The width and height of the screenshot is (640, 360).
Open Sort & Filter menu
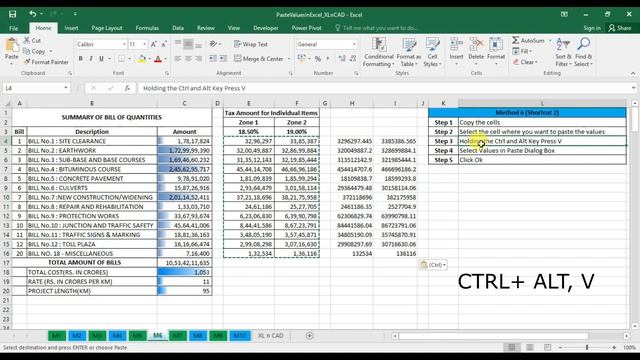563,52
